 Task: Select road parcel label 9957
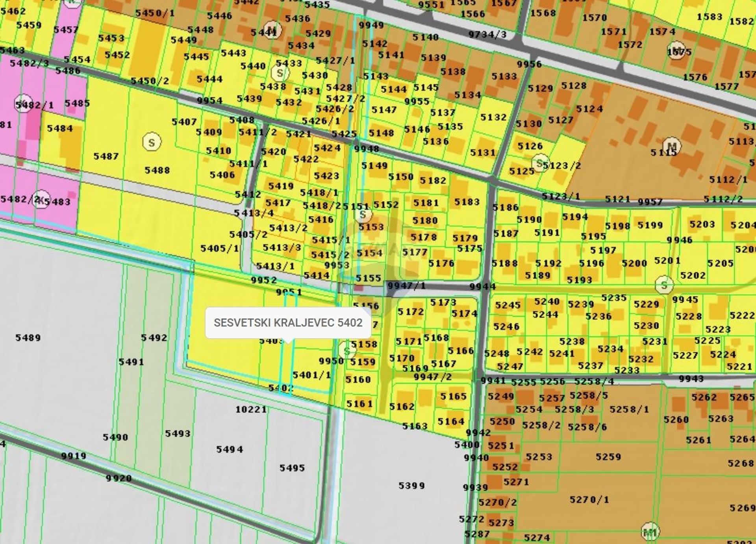650,202
